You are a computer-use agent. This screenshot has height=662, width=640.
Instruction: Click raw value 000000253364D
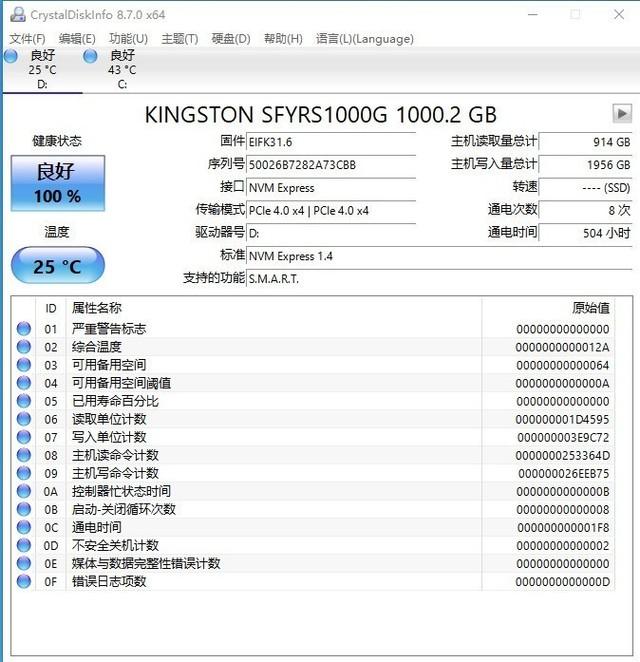click(x=562, y=456)
